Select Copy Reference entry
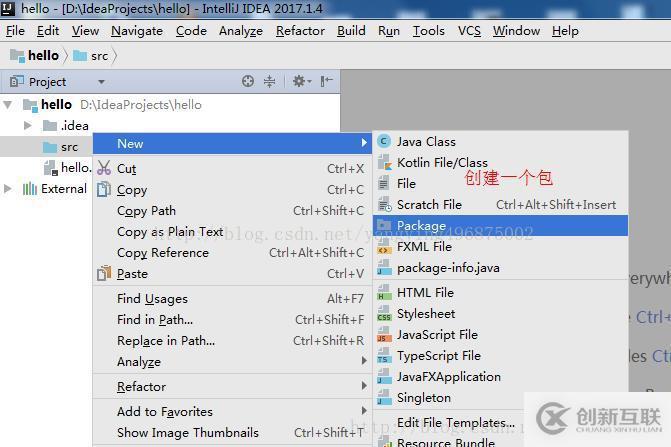 pyautogui.click(x=232, y=252)
